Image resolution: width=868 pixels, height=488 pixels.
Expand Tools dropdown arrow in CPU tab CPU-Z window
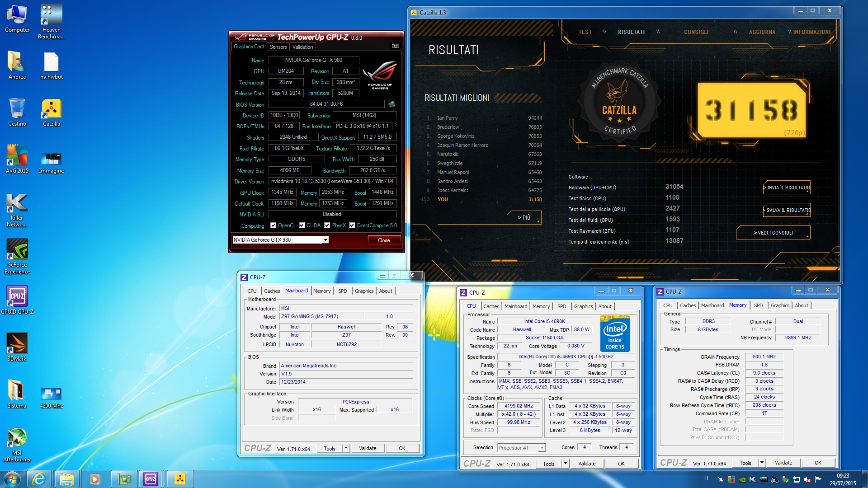[565, 463]
